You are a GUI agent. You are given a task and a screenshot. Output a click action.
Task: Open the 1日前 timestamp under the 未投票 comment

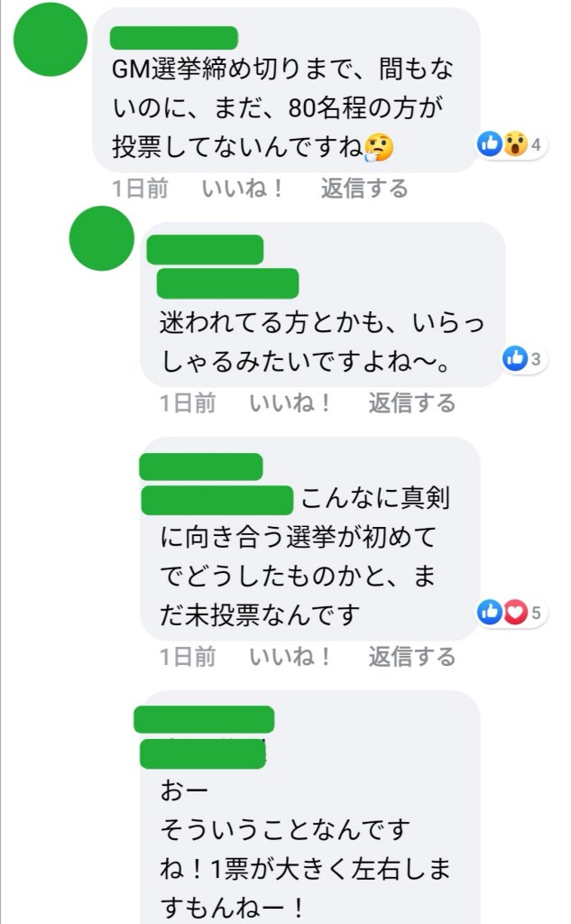188,657
